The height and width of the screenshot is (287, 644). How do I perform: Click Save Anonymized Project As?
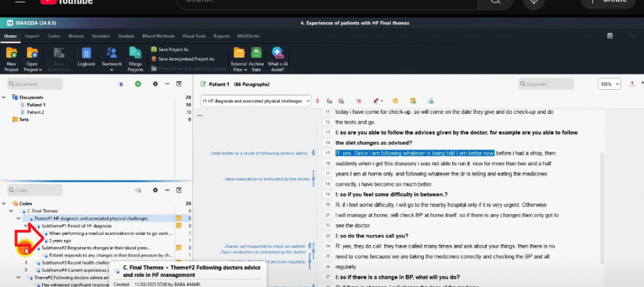click(x=183, y=59)
